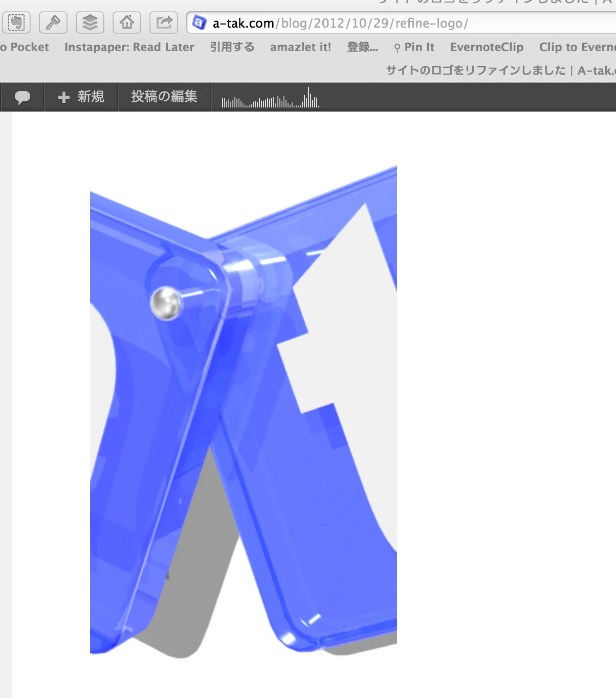
Task: Click the Evernote web clipper toolbar icon
Action: tap(16, 23)
